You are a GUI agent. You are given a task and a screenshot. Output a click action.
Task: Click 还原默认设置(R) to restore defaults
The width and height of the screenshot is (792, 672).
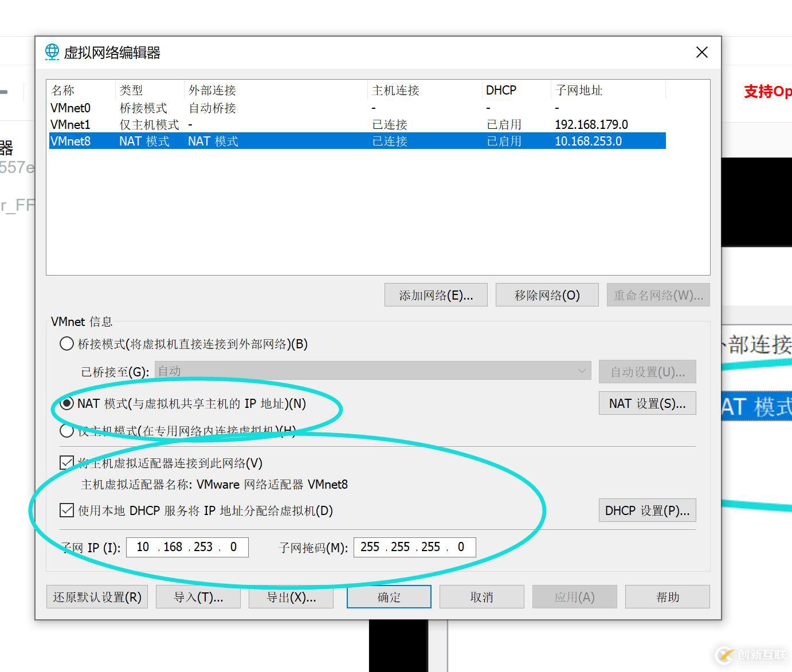point(96,596)
